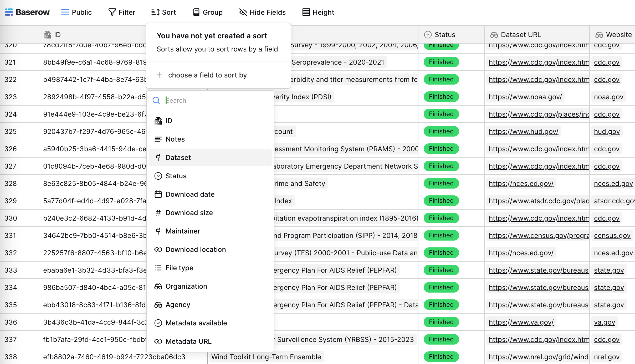
Task: Click the File type field icon
Action: (158, 268)
